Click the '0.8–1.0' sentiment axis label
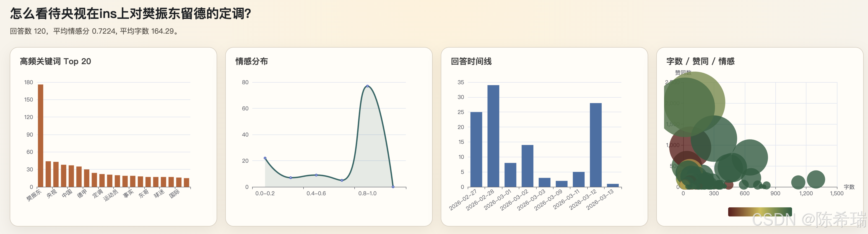Image resolution: width=868 pixels, height=234 pixels. (367, 193)
